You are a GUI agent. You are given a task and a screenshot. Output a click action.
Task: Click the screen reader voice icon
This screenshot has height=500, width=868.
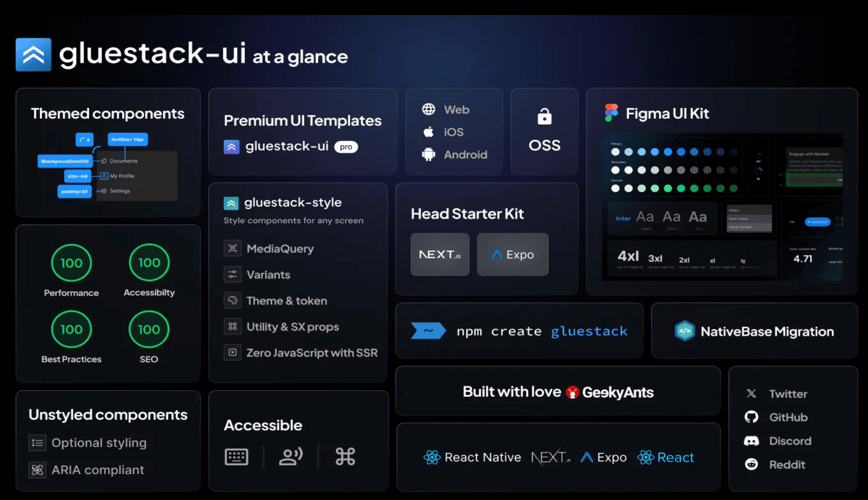point(291,456)
